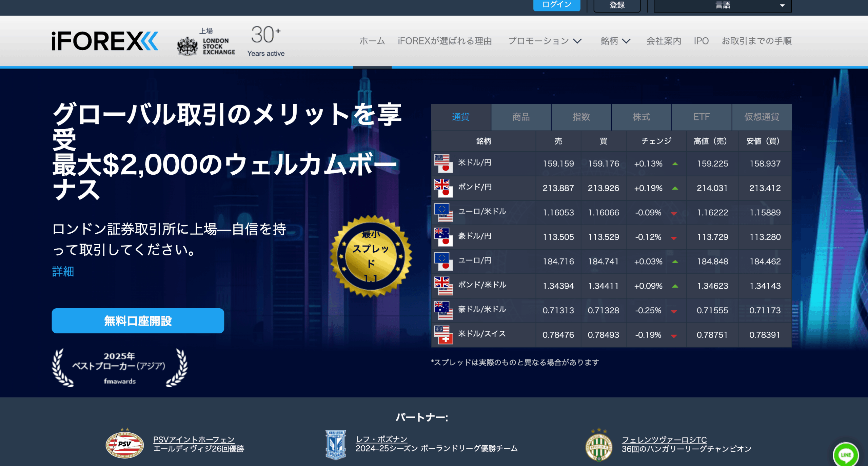Click the 2025年 ベストブローカー fmawards laurel badge
The width and height of the screenshot is (868, 466).
point(120,368)
